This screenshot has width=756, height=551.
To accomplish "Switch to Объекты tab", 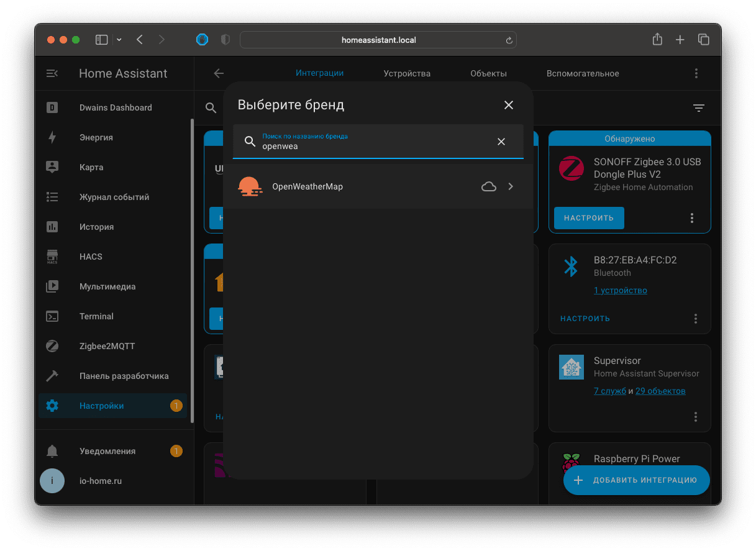I will (x=488, y=73).
